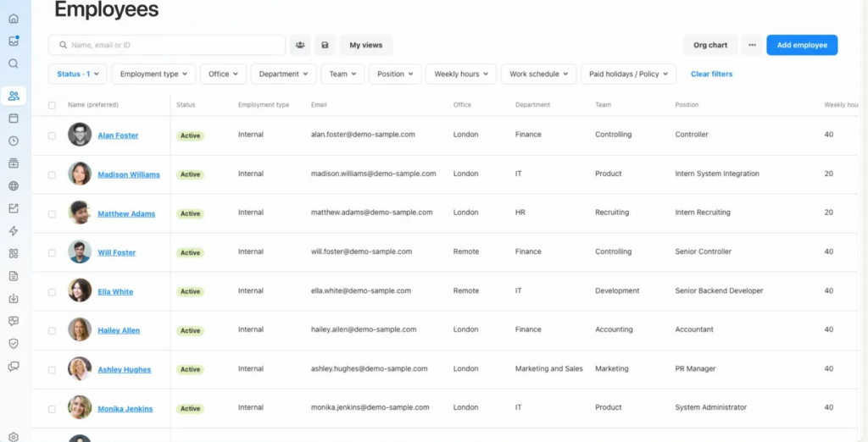Click the Senior Backend Developer position cell
The height and width of the screenshot is (442, 868).
[719, 290]
